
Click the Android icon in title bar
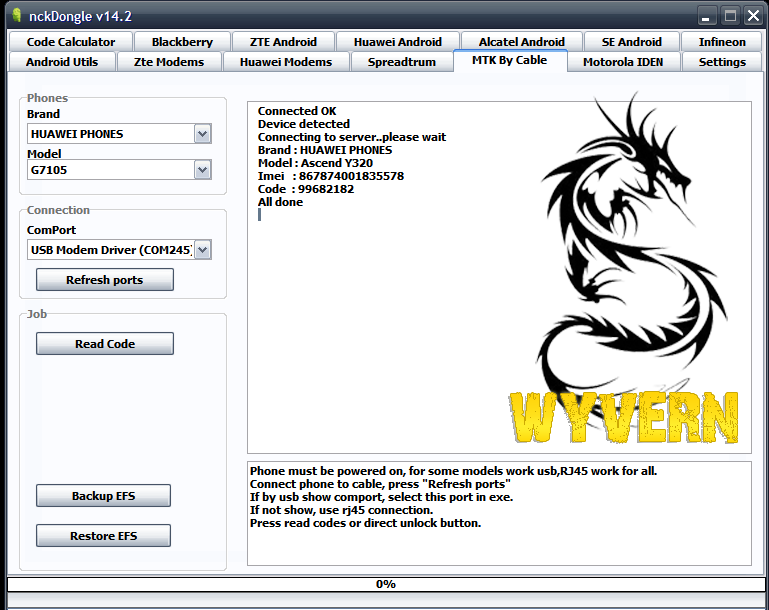click(x=17, y=15)
